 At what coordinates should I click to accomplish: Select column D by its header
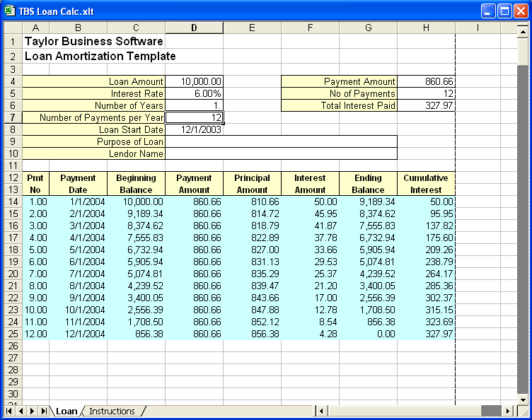(x=194, y=28)
